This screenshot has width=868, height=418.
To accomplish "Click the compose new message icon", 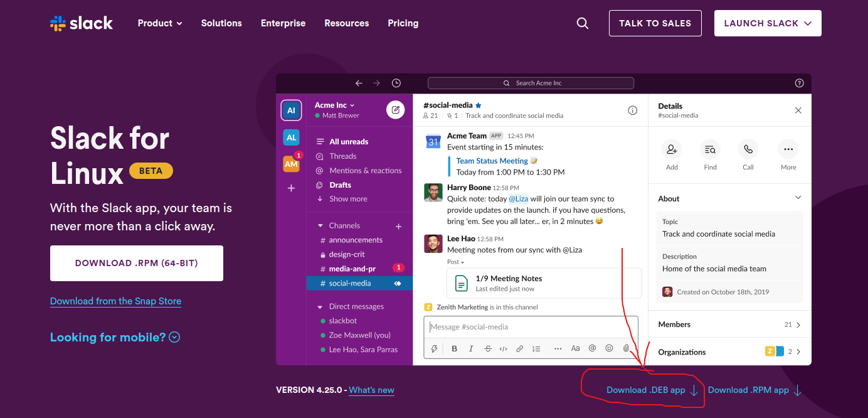I will point(395,110).
